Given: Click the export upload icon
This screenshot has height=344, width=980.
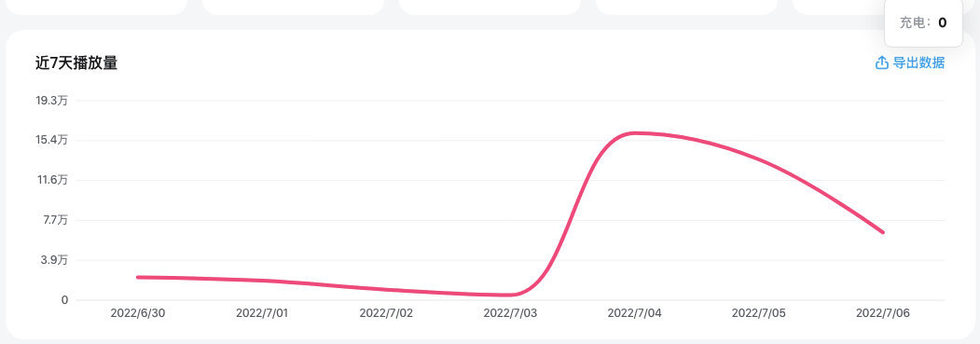Looking at the screenshot, I should pos(881,63).
